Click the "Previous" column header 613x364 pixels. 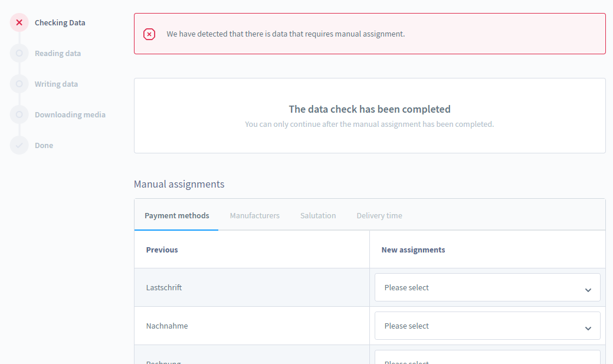click(x=162, y=250)
